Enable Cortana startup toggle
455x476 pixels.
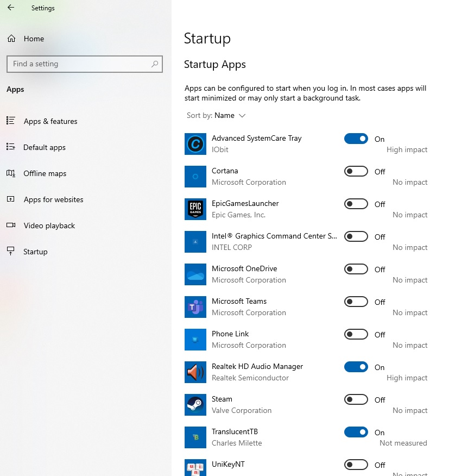(356, 171)
